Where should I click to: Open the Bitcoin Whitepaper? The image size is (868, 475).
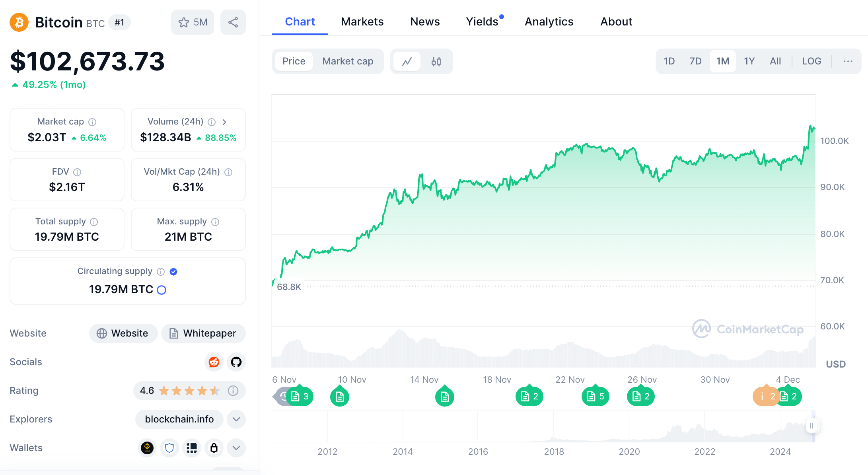pos(203,333)
